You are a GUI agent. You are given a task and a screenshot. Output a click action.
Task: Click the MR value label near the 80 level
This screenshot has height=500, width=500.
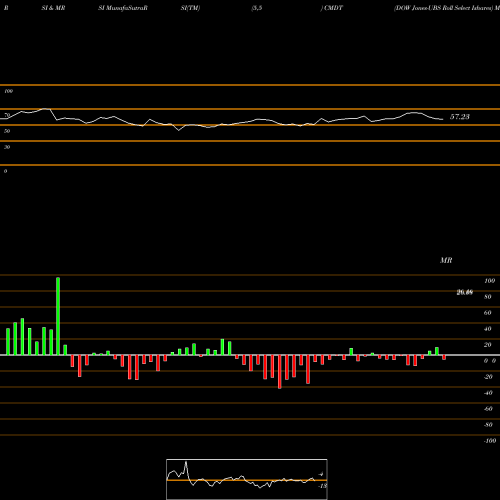point(465,292)
